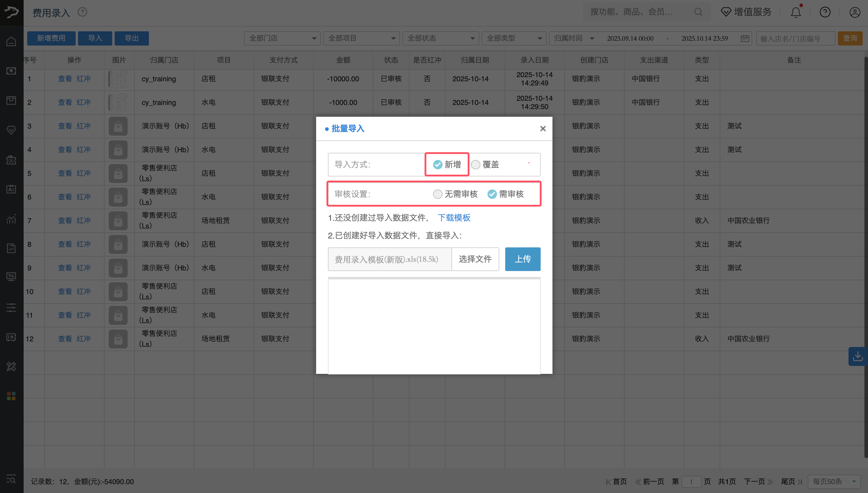This screenshot has width=868, height=493.
Task: Expand the 全部门店 dropdown
Action: click(x=282, y=38)
